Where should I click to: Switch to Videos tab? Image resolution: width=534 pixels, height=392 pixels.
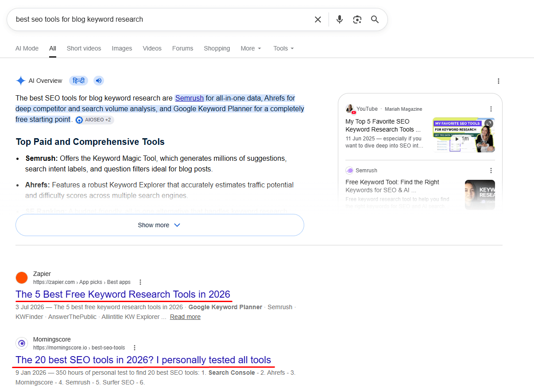point(152,48)
